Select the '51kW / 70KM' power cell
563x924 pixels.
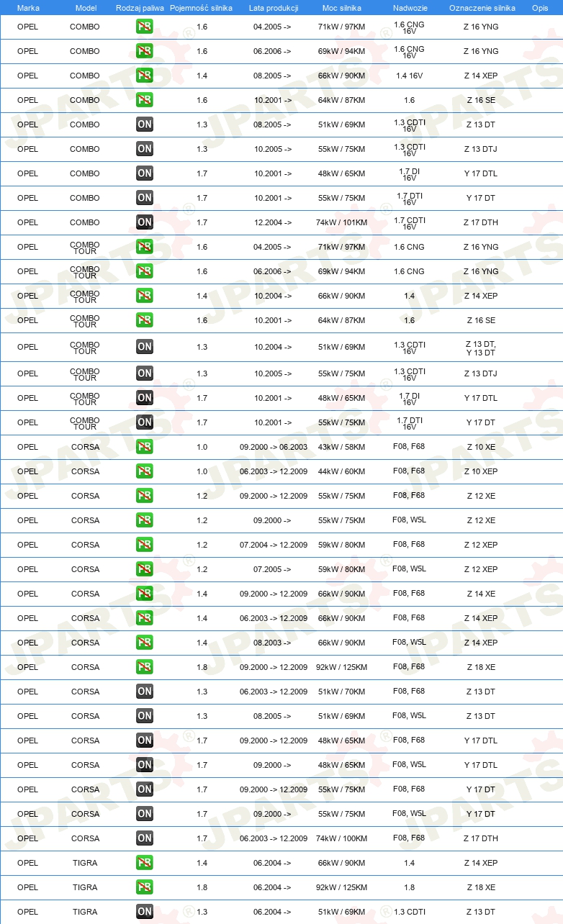pyautogui.click(x=341, y=692)
